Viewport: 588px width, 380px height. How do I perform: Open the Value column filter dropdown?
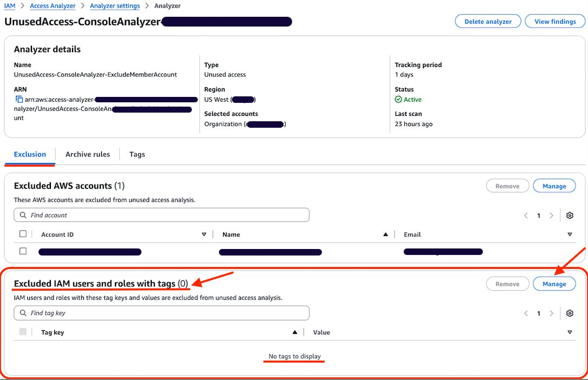[x=570, y=331]
